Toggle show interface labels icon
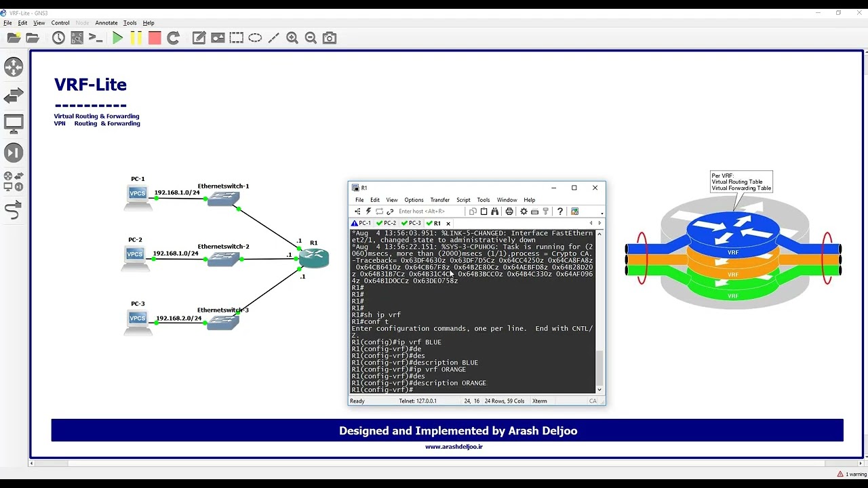The width and height of the screenshot is (868, 488). tap(77, 38)
